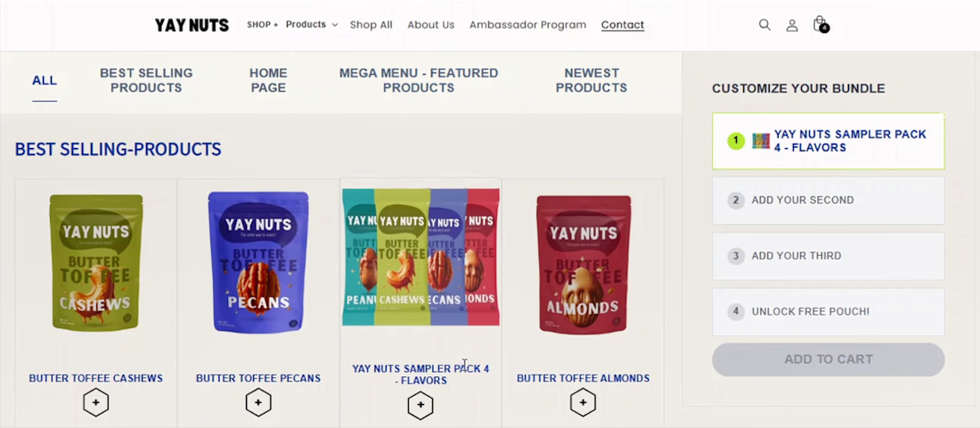The height and width of the screenshot is (428, 980).
Task: Add Butter Toffee Almonds with plus icon
Action: coord(583,403)
